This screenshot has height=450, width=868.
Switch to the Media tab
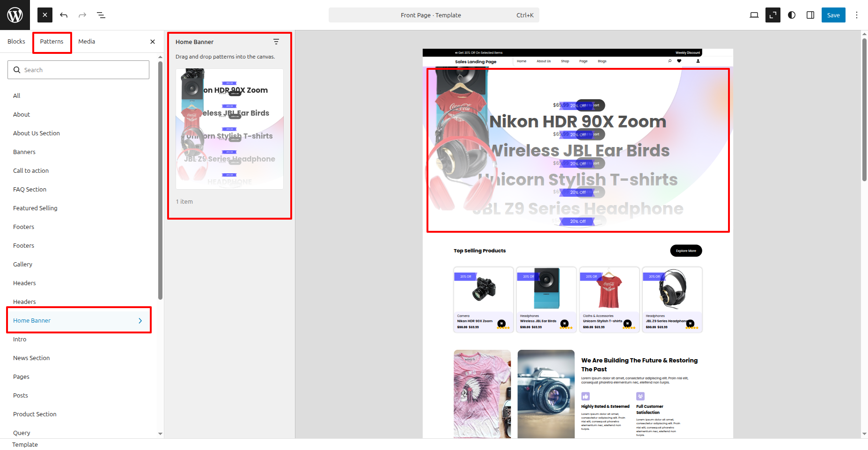(x=87, y=42)
